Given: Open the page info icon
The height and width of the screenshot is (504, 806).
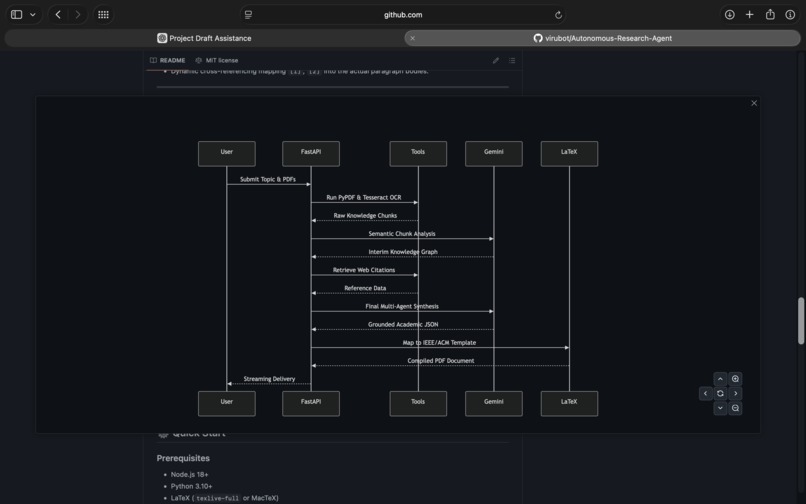Looking at the screenshot, I should click(x=790, y=14).
